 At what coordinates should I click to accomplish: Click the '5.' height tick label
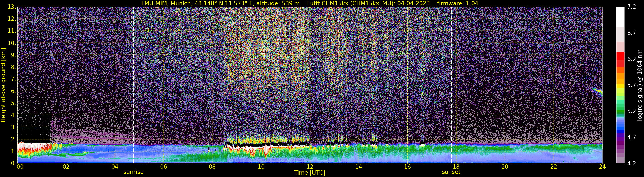click(x=13, y=103)
